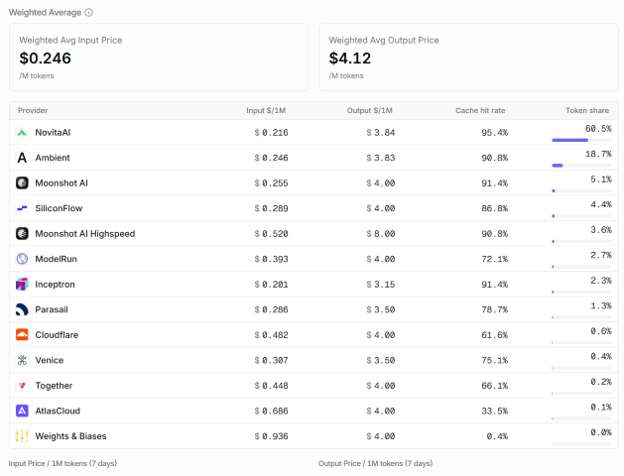The width and height of the screenshot is (624, 476).
Task: Select the Ambient provider name
Action: pos(52,158)
